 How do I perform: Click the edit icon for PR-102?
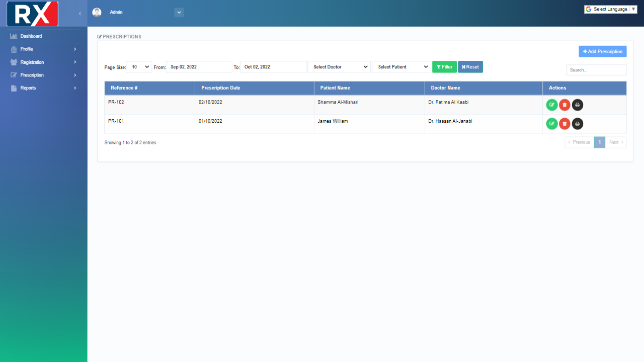pyautogui.click(x=552, y=105)
